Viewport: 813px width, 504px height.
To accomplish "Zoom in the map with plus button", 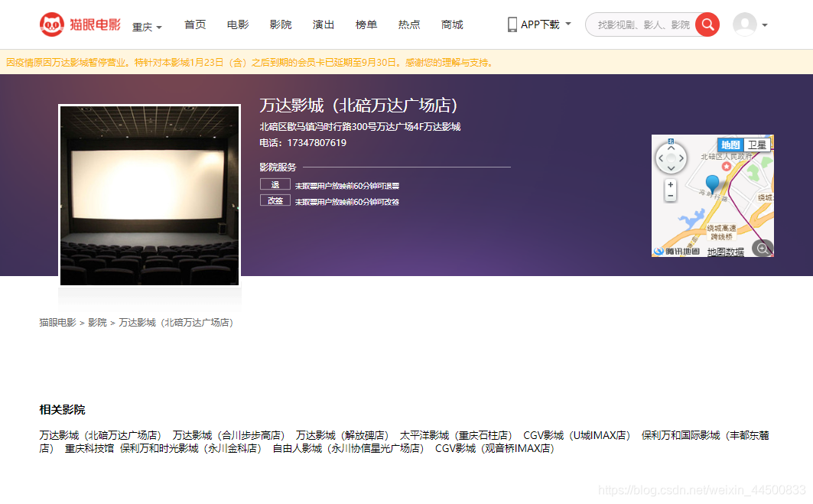I will [x=671, y=184].
